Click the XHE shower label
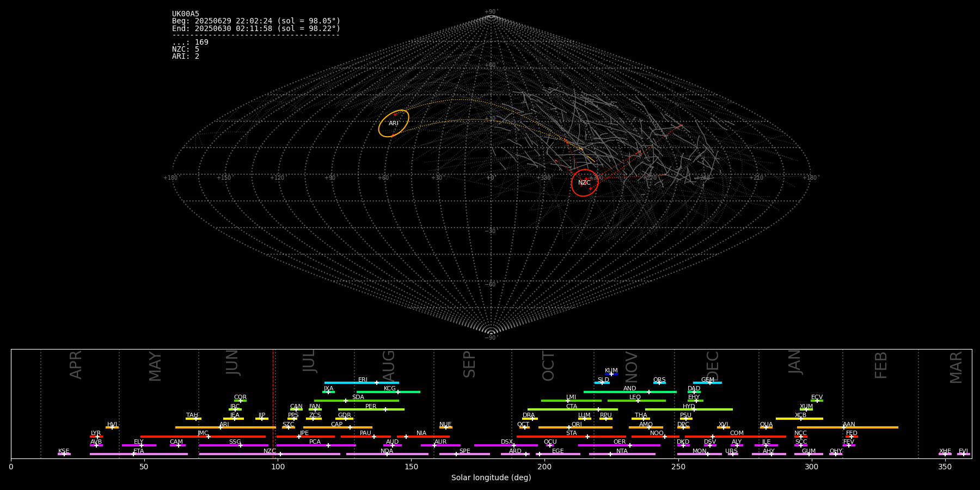The image size is (980, 490). tap(945, 451)
